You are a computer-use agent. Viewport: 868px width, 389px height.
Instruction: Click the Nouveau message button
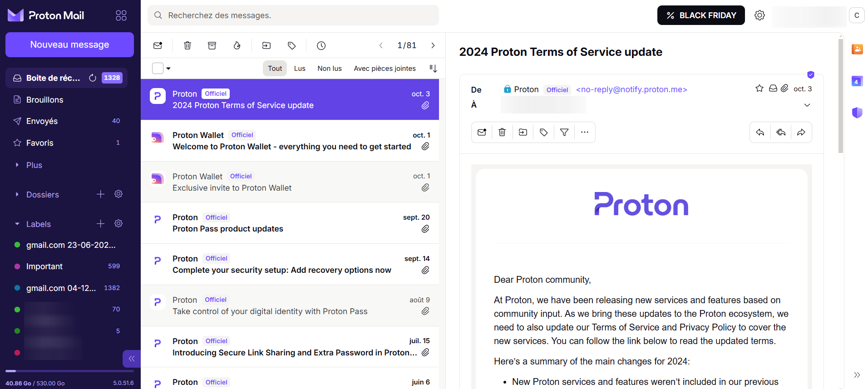coord(69,44)
